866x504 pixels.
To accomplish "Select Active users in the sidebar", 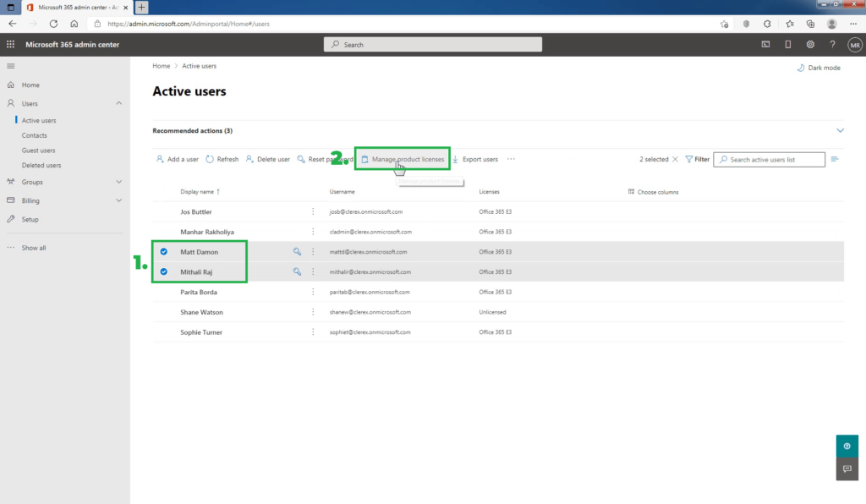I will pyautogui.click(x=39, y=120).
